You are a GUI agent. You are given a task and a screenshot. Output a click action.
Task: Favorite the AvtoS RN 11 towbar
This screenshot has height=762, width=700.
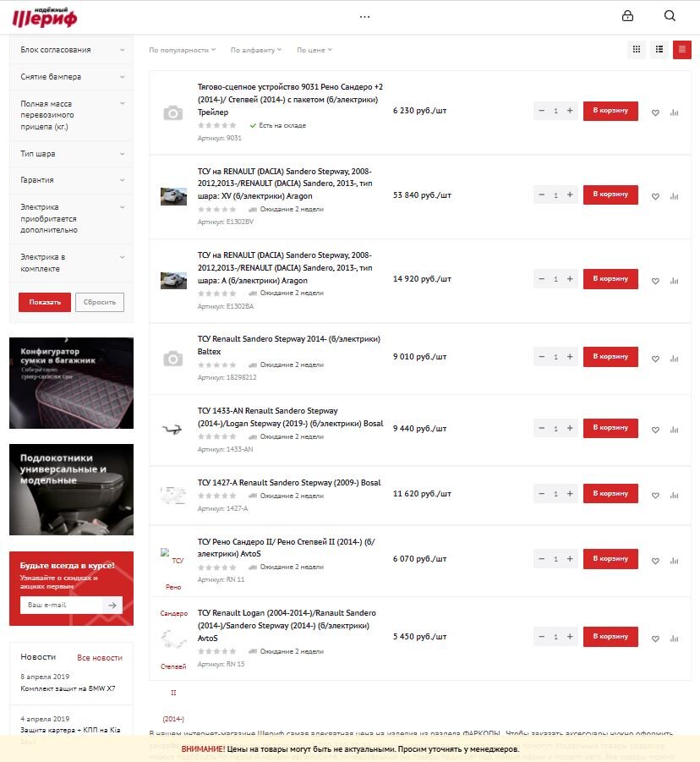click(655, 561)
